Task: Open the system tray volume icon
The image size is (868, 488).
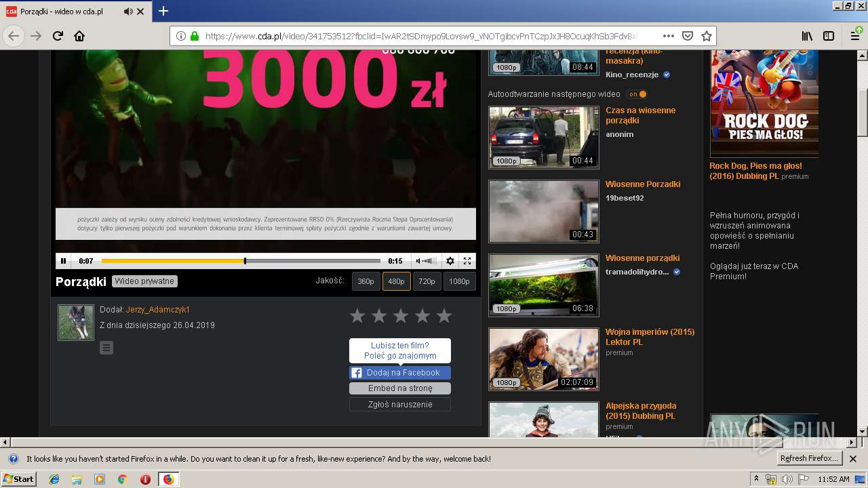Action: 787,479
